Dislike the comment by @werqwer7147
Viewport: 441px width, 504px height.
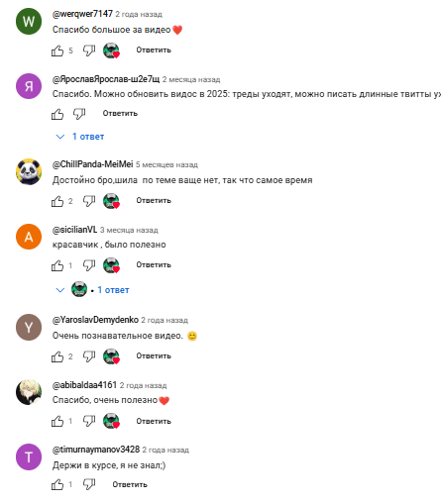click(x=89, y=50)
